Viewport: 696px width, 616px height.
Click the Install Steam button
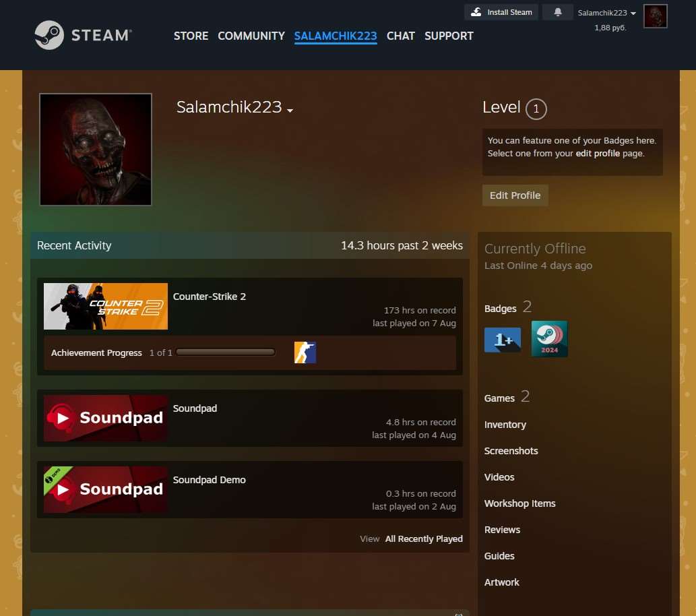(x=501, y=12)
